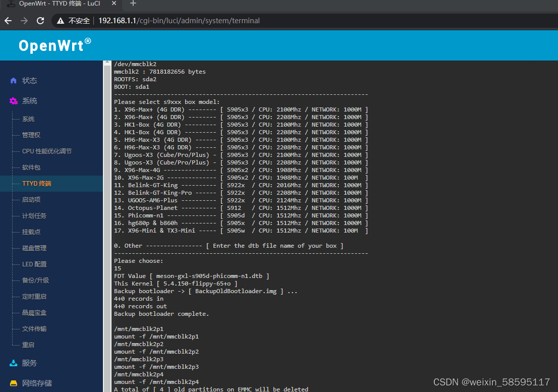Click the 'ROOTFS: sda2' line
Viewport: 558px width, 392px height.
[x=135, y=79]
